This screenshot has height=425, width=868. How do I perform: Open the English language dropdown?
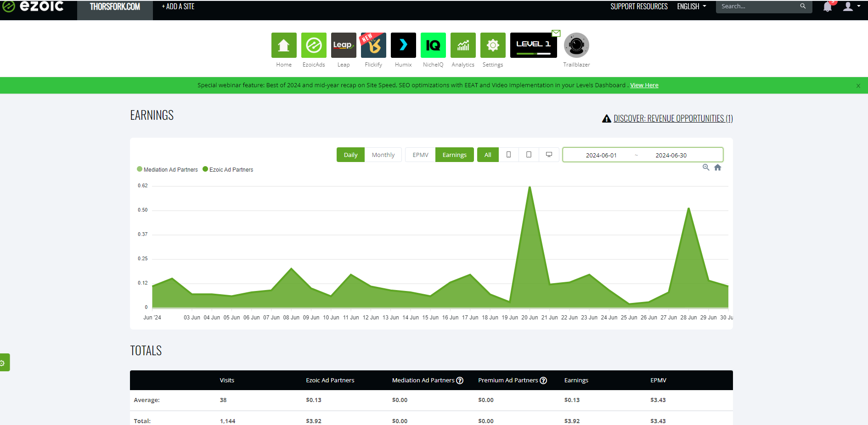click(691, 6)
